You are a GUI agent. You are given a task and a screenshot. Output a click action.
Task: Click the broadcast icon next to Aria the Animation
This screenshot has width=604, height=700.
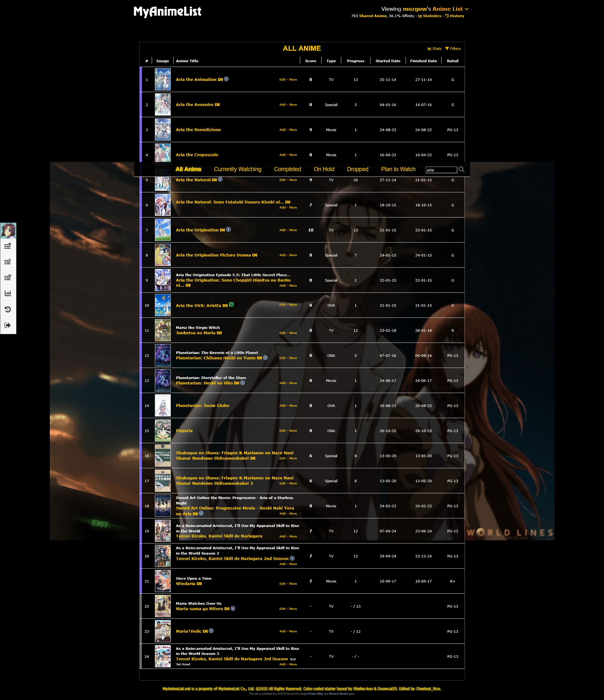[226, 79]
